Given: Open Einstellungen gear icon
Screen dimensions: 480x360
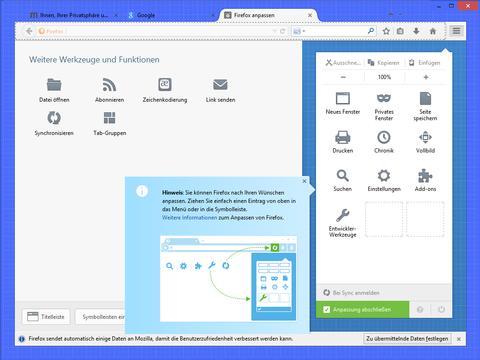Looking at the screenshot, I should [x=384, y=176].
